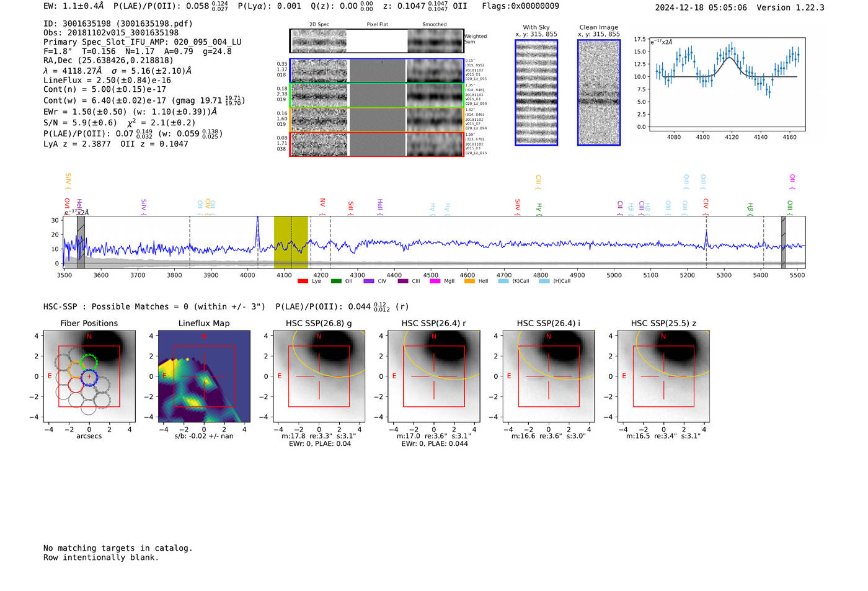868x591 pixels.
Task: Click the (K)CaII light blue legend swatch
Action: click(503, 281)
